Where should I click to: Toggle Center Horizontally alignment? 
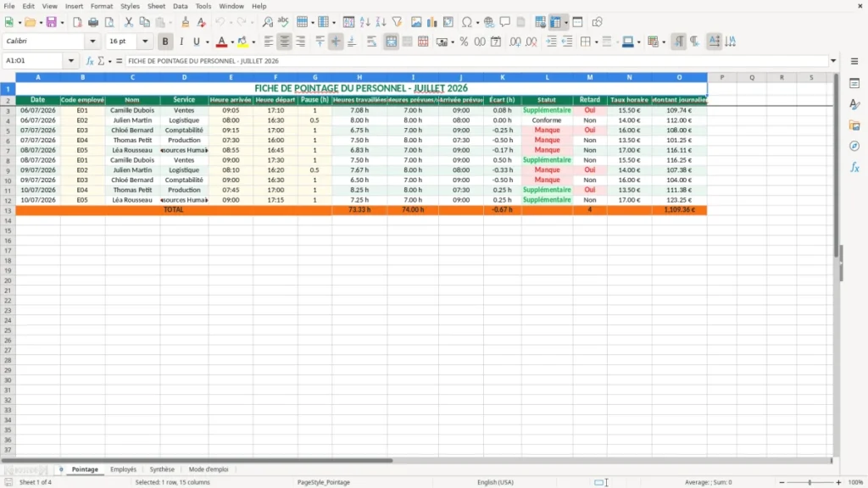pos(285,42)
